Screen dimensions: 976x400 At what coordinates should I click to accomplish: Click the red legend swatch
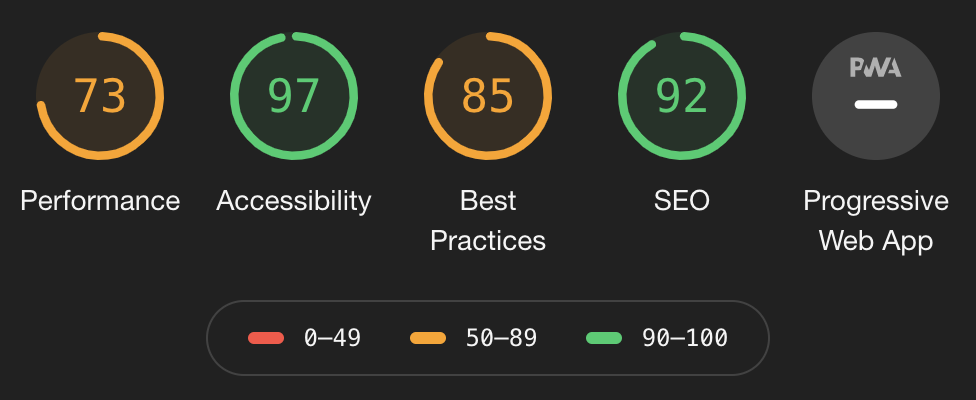[x=266, y=338]
